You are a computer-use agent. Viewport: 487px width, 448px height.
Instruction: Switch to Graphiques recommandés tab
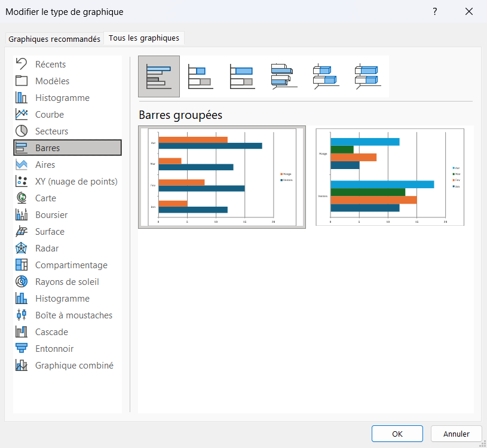tap(54, 39)
